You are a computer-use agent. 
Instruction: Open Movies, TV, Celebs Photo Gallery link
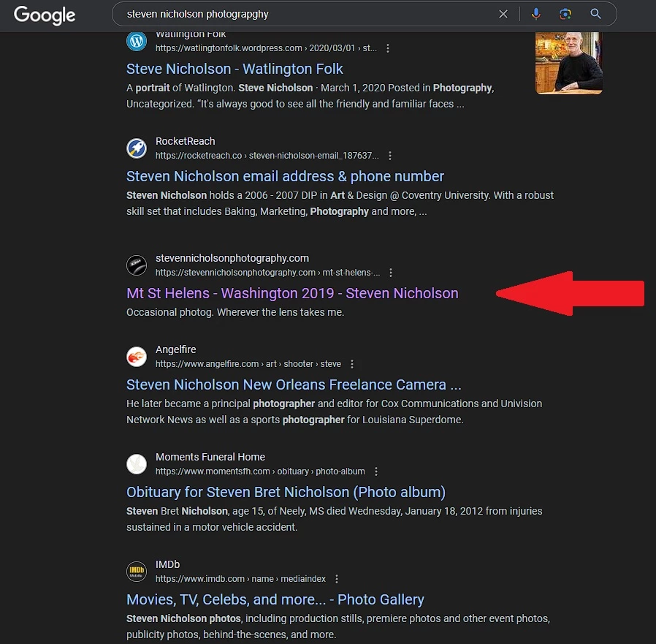click(275, 599)
